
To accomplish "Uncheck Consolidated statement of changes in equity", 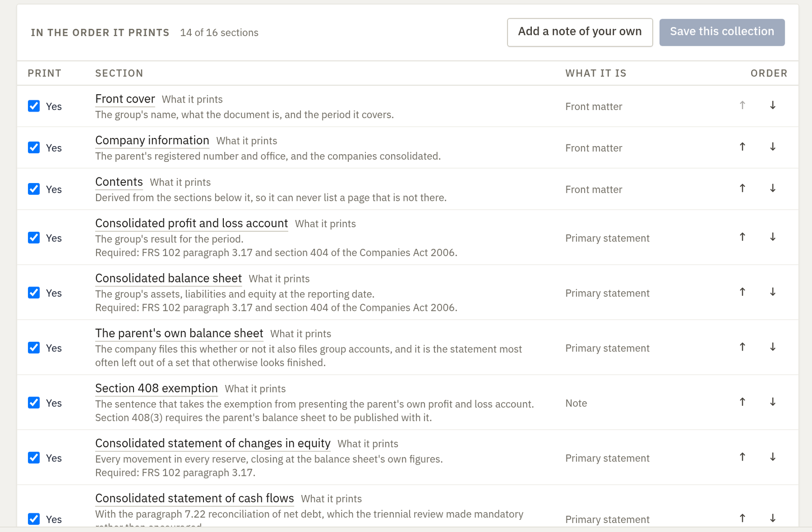I will [34, 458].
